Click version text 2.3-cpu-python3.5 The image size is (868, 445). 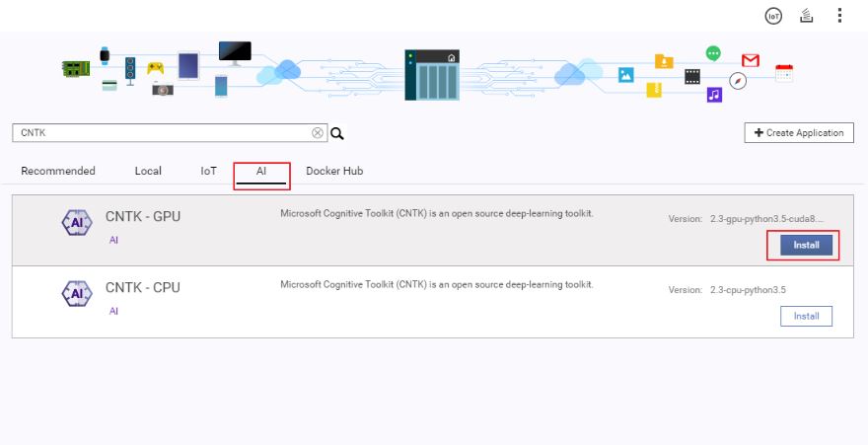click(x=748, y=290)
